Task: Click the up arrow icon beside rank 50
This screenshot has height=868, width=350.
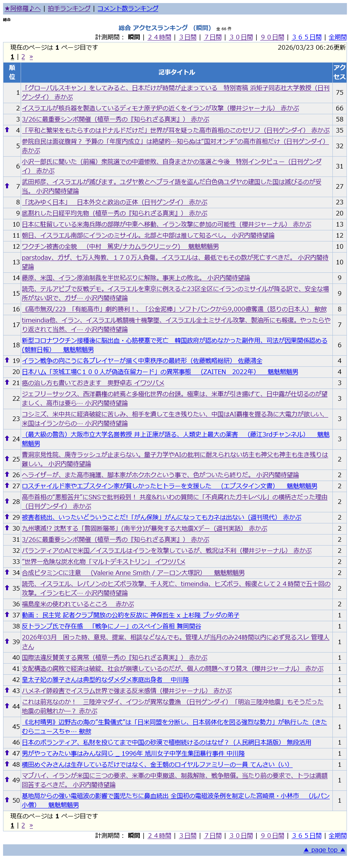Action: [7, 799]
